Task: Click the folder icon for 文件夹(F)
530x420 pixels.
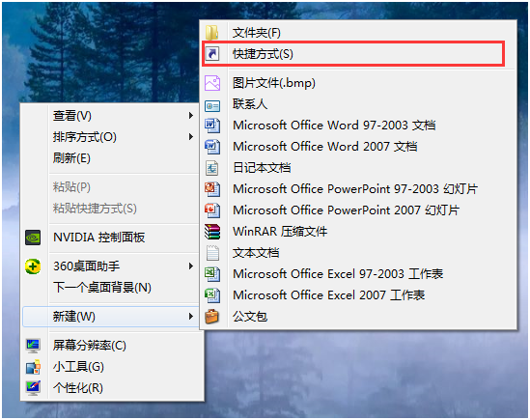Action: [x=212, y=33]
